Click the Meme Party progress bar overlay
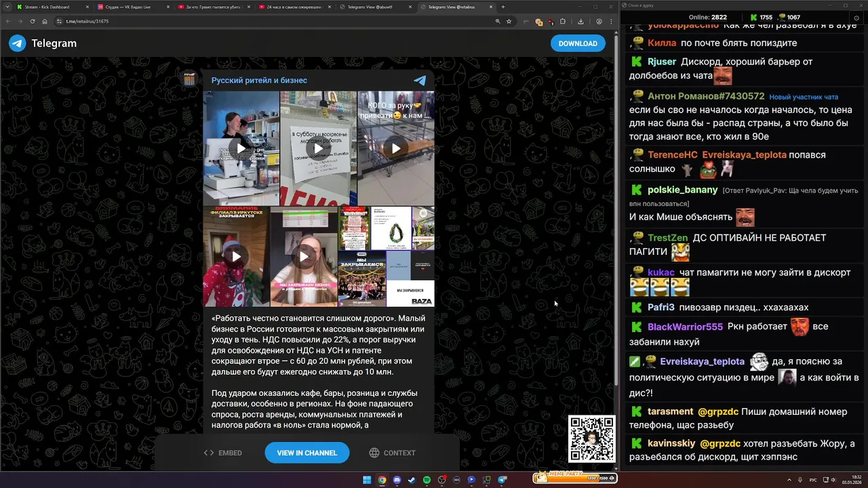The height and width of the screenshot is (488, 868). 575,477
